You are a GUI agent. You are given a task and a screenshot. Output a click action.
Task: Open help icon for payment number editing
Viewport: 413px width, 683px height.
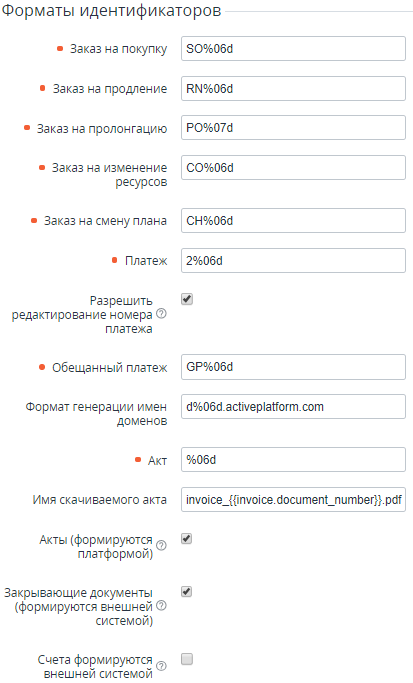[x=161, y=314]
